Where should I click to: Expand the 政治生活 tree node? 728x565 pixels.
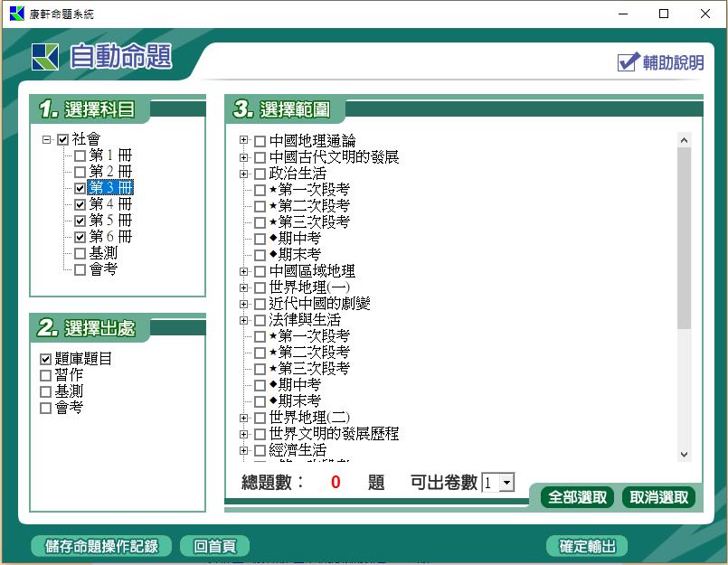[244, 174]
